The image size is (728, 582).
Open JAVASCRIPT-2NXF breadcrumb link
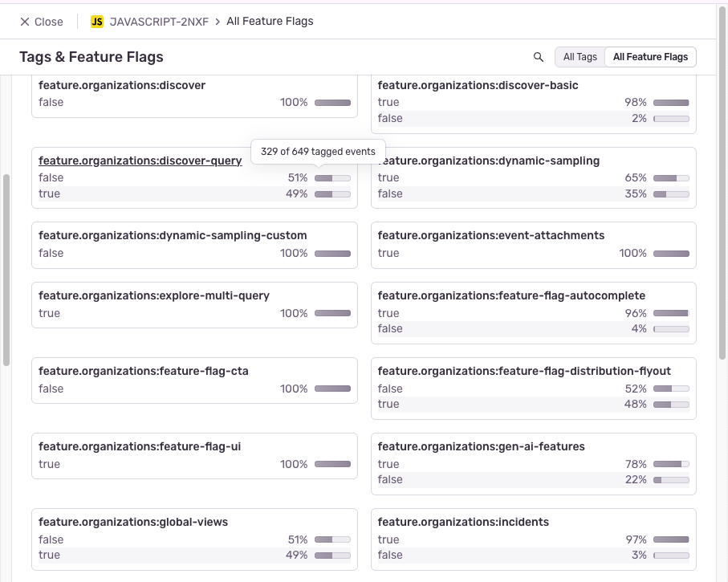point(159,22)
